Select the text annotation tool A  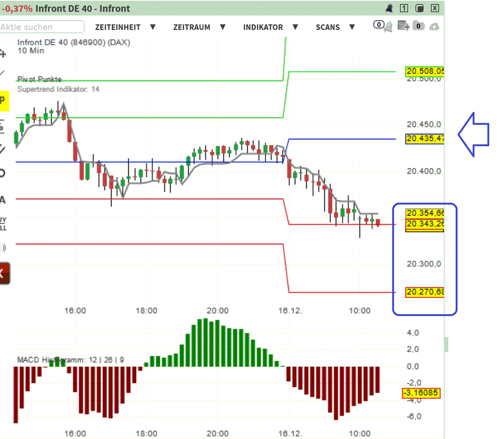tap(3, 199)
